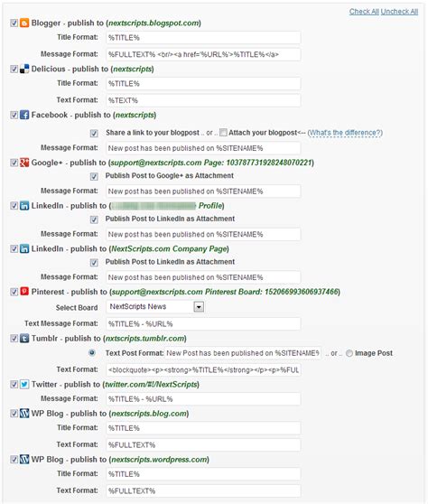Viewport: 428px width, 504px height.
Task: Click the Check All link
Action: pos(364,12)
